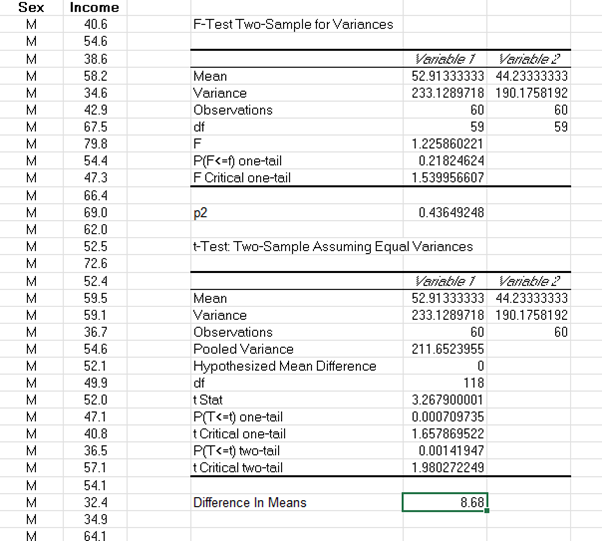
Task: Select the t-Test Two-Sample Assuming Equal Variances title
Action: [x=333, y=246]
